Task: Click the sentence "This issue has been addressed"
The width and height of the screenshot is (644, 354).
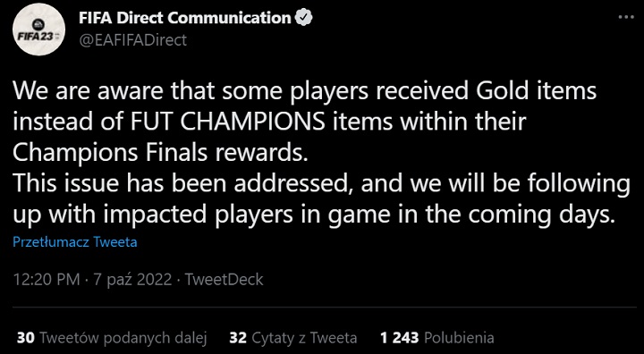Action: (x=183, y=183)
